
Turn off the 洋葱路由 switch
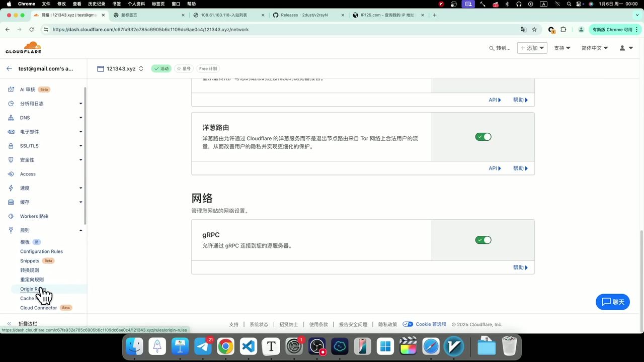(483, 136)
